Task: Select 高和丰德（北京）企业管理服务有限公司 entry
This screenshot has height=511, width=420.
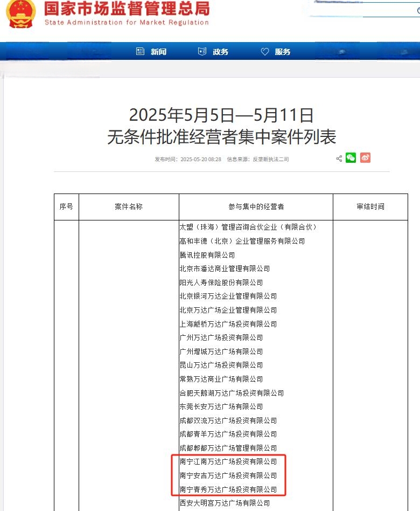Action: [x=242, y=241]
